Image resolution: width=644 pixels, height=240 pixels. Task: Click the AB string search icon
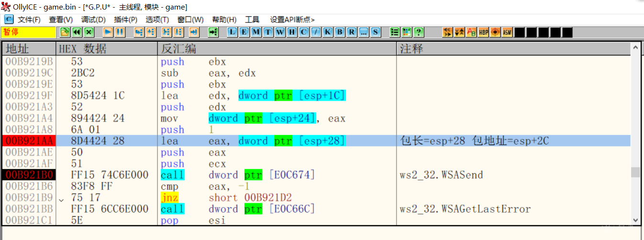[x=471, y=32]
